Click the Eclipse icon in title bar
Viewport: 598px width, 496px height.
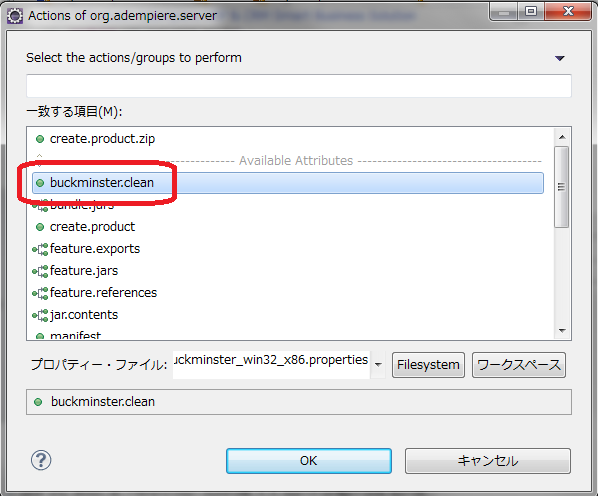pos(15,16)
